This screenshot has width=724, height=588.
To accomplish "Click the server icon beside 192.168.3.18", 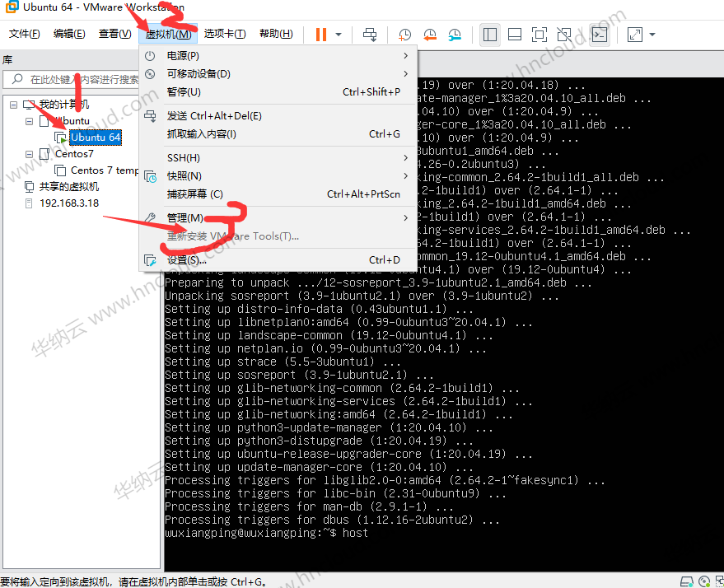I will [29, 203].
